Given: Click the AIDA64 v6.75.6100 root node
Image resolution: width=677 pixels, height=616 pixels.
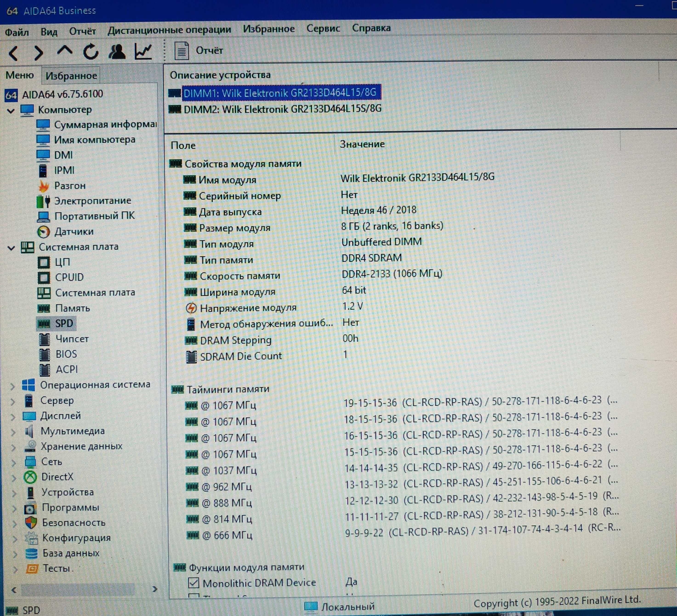Looking at the screenshot, I should point(54,95).
